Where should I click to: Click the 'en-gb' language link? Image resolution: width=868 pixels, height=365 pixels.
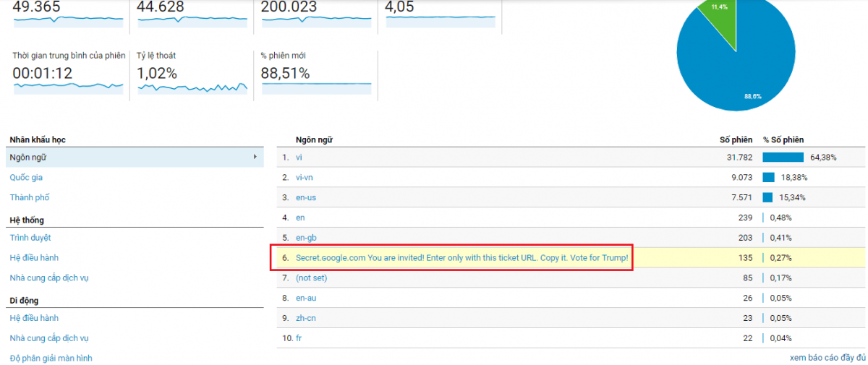tap(305, 237)
